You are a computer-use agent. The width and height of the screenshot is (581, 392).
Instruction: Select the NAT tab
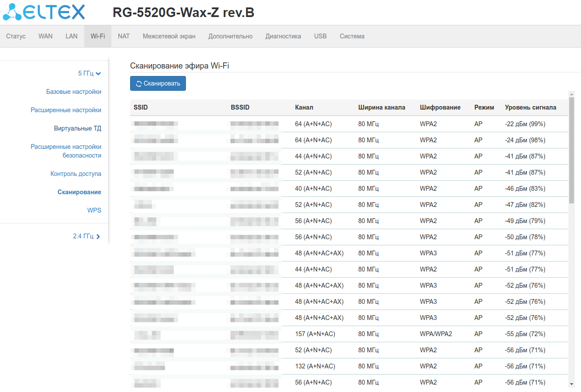[124, 36]
